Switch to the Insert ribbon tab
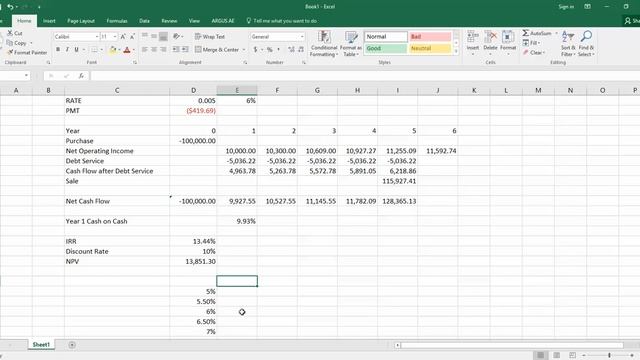The height and width of the screenshot is (360, 640). tap(49, 21)
